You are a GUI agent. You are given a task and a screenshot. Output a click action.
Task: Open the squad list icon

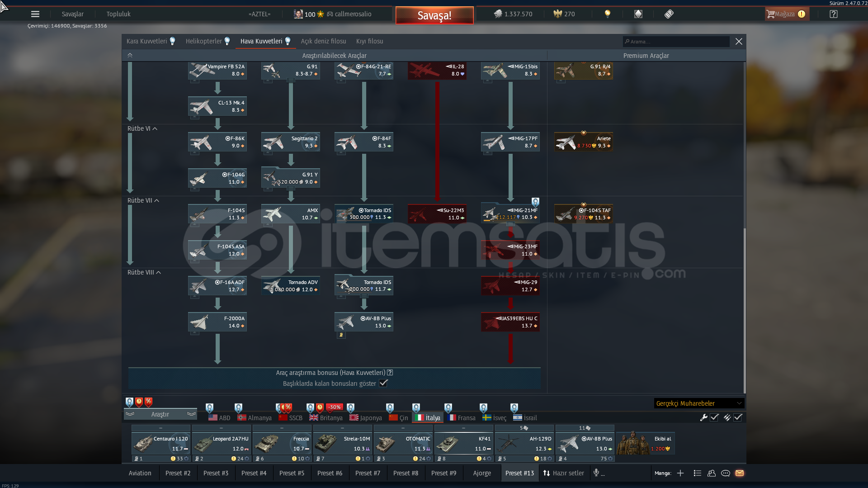697,473
